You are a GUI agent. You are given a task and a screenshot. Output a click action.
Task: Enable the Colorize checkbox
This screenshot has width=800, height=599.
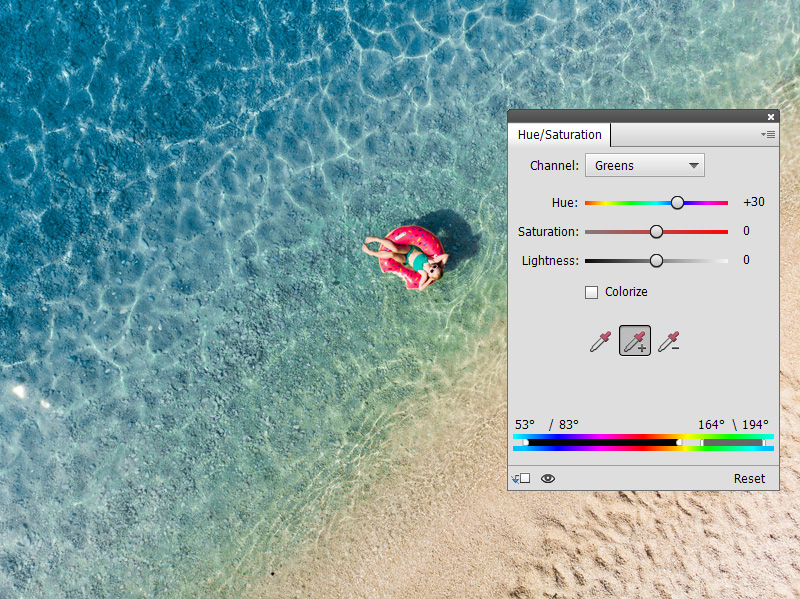click(591, 292)
